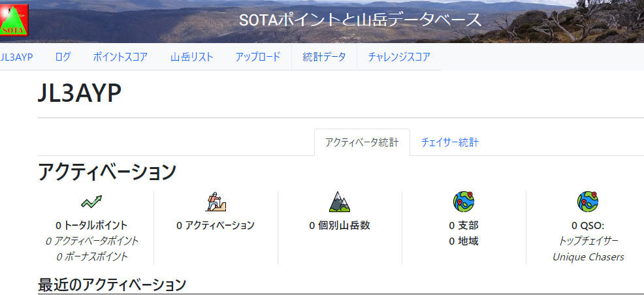Switch to the アクティベータ統計 tab
The width and height of the screenshot is (644, 295).
[362, 143]
